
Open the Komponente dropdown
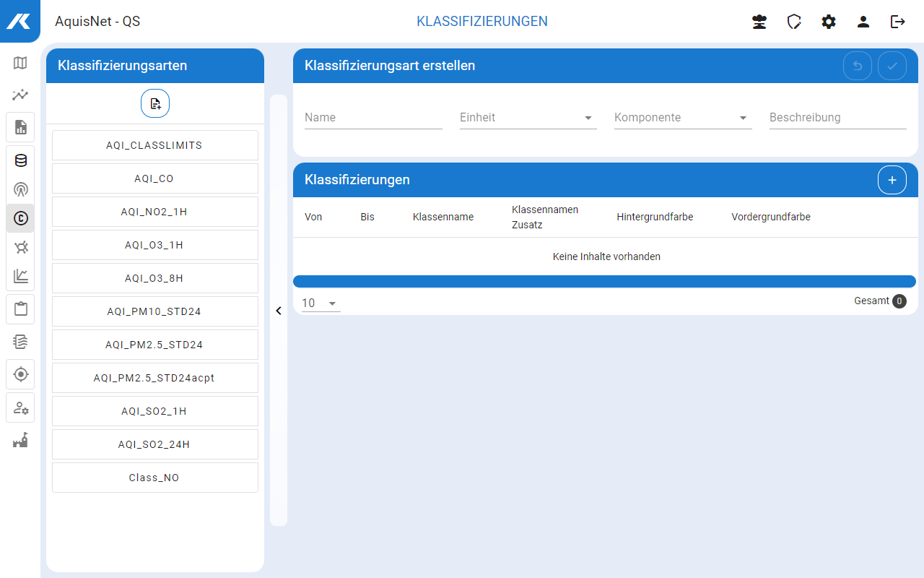click(682, 118)
